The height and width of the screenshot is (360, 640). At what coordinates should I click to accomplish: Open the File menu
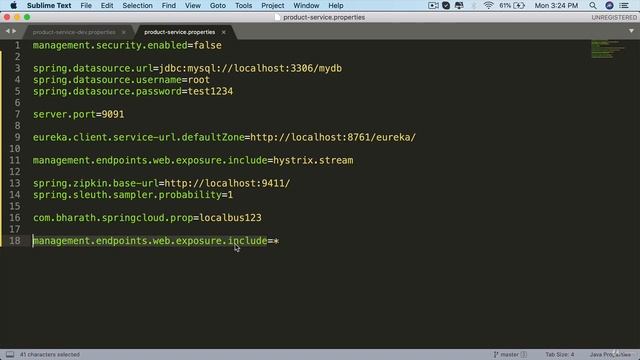(x=86, y=5)
